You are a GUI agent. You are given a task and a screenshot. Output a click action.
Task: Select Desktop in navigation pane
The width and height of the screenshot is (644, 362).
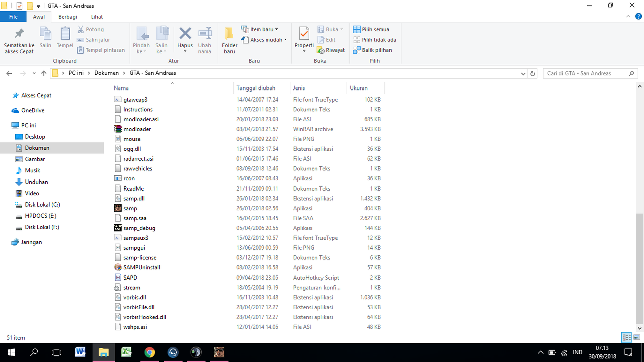[x=35, y=137]
